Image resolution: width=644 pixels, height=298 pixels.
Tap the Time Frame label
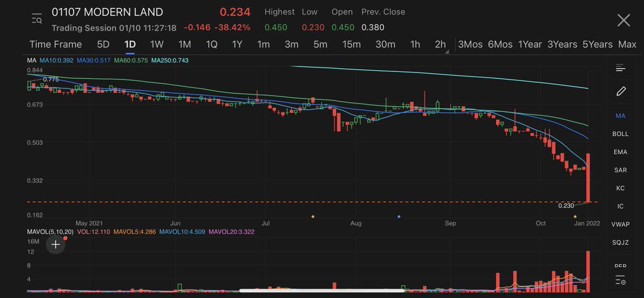click(x=56, y=44)
